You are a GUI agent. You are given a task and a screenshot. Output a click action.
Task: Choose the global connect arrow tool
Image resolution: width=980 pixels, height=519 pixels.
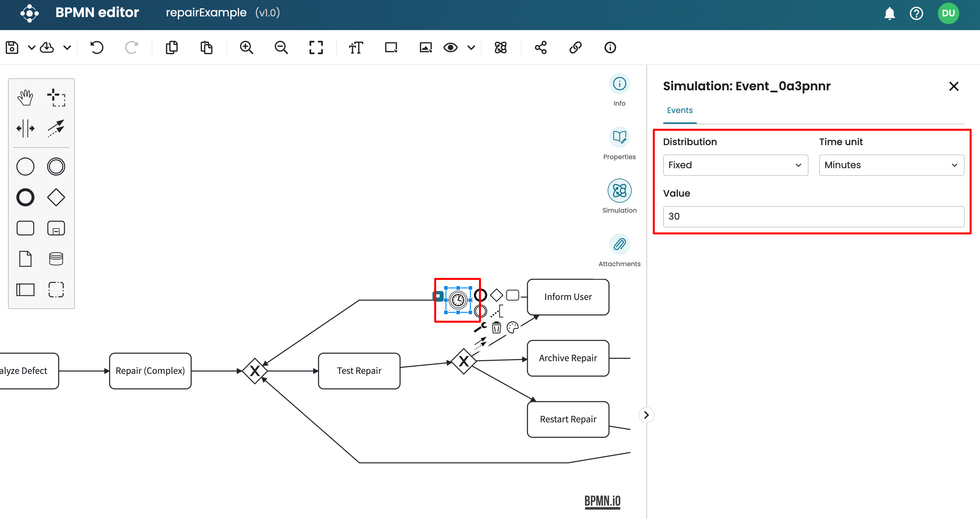pyautogui.click(x=56, y=128)
